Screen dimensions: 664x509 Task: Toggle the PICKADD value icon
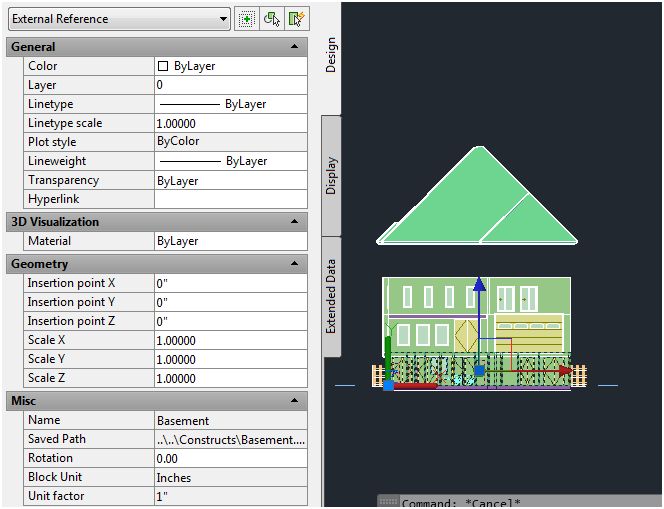coord(246,19)
